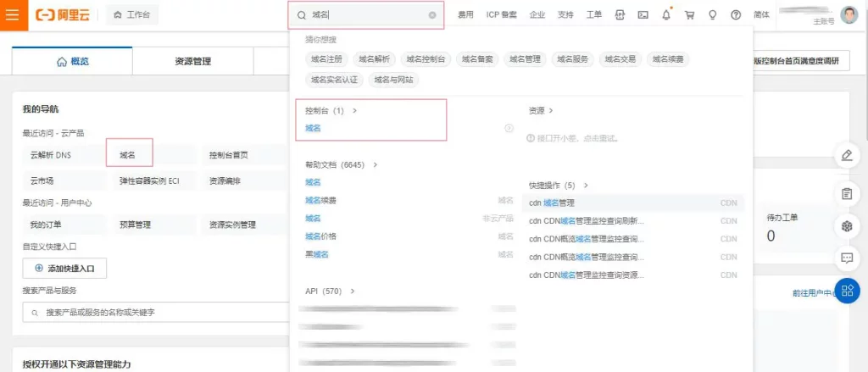Open the 企业 menu

pyautogui.click(x=537, y=15)
